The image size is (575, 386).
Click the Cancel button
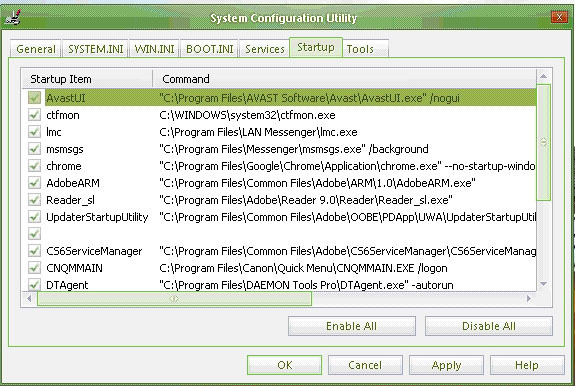[x=365, y=365]
